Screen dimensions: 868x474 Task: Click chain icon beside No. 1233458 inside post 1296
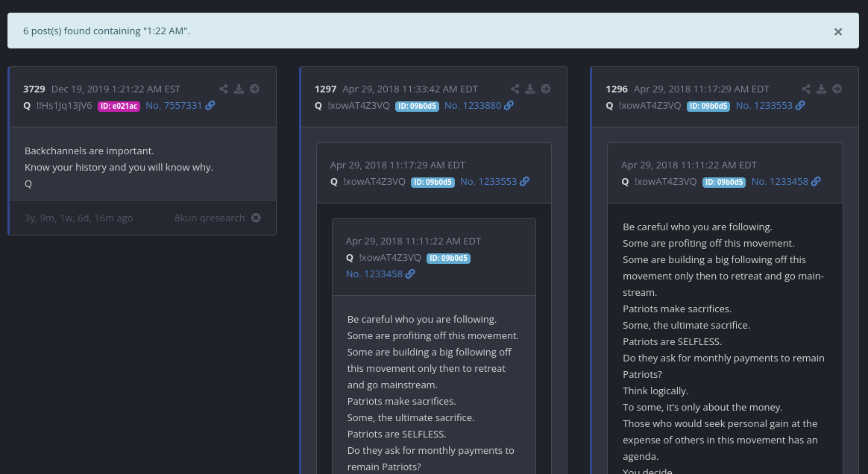tap(816, 181)
